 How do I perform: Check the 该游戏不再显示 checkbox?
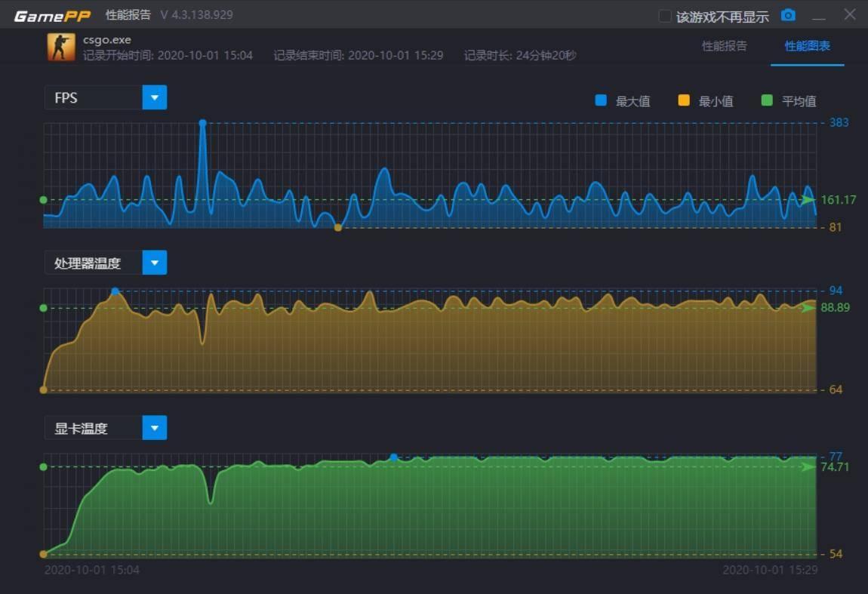point(665,16)
